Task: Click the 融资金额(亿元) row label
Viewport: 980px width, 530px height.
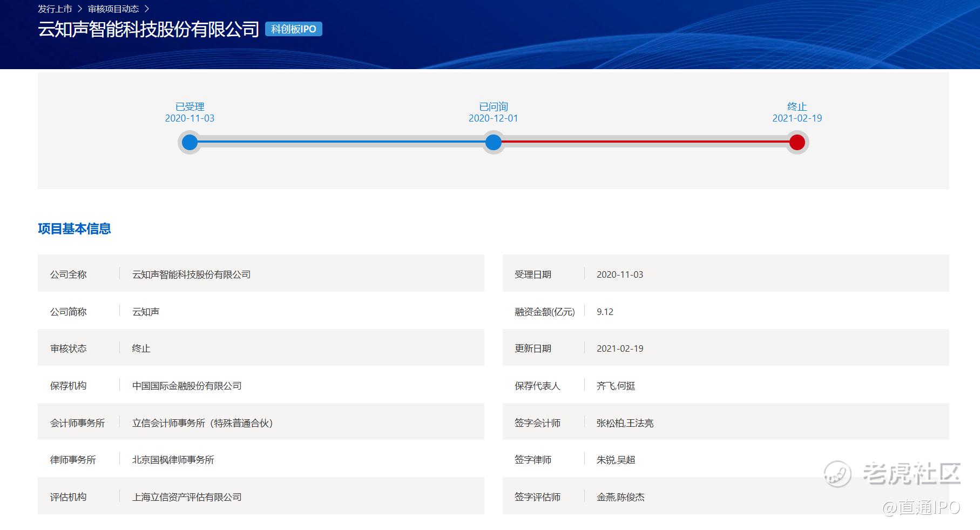Action: tap(545, 312)
